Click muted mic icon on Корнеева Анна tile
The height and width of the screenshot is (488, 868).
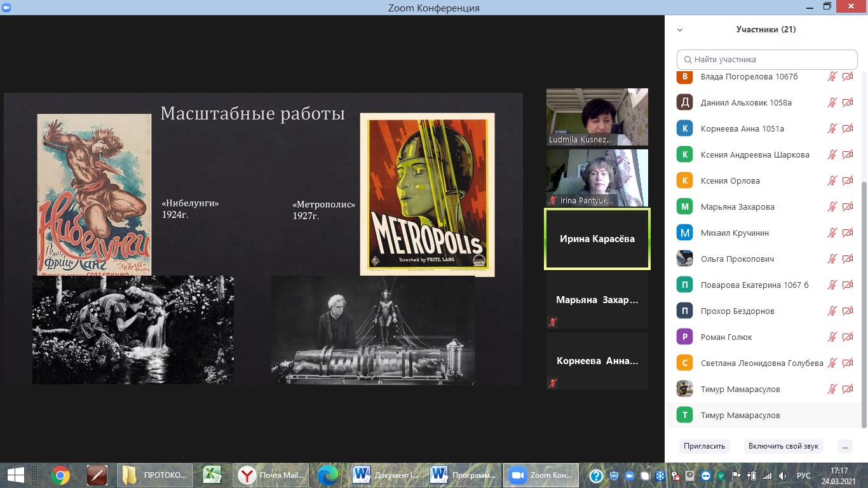tap(553, 383)
